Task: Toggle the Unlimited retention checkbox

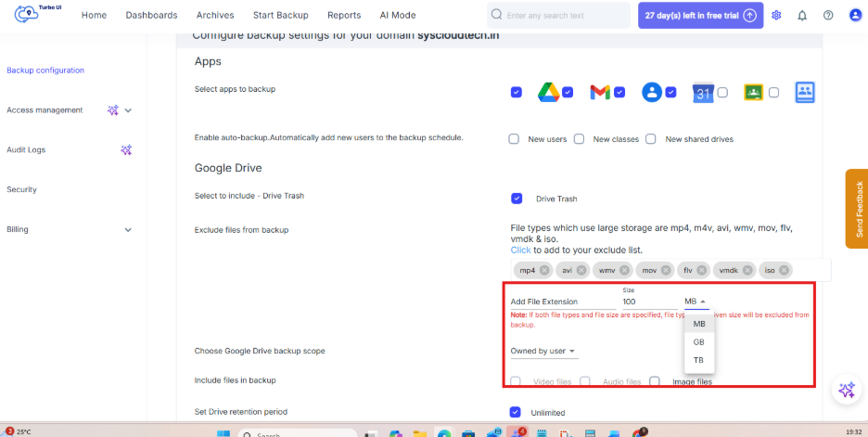Action: pyautogui.click(x=516, y=412)
